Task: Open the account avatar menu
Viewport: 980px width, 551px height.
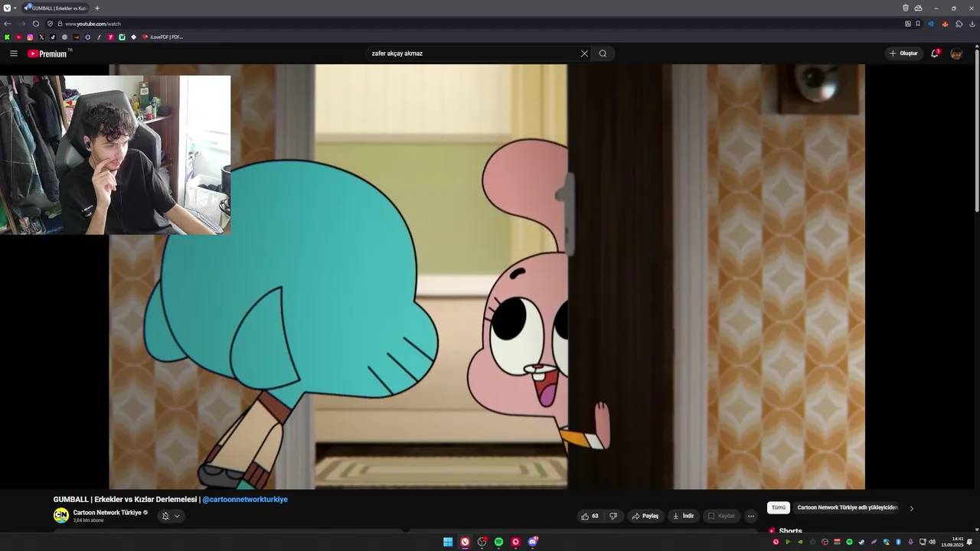Action: tap(956, 54)
